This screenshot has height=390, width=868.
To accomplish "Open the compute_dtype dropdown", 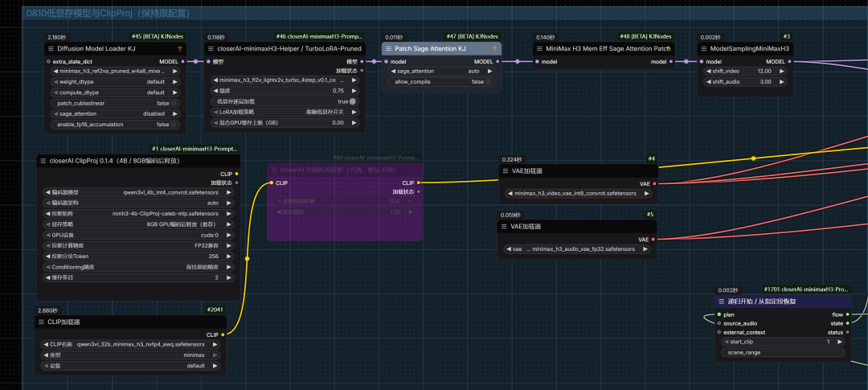I will click(x=116, y=92).
